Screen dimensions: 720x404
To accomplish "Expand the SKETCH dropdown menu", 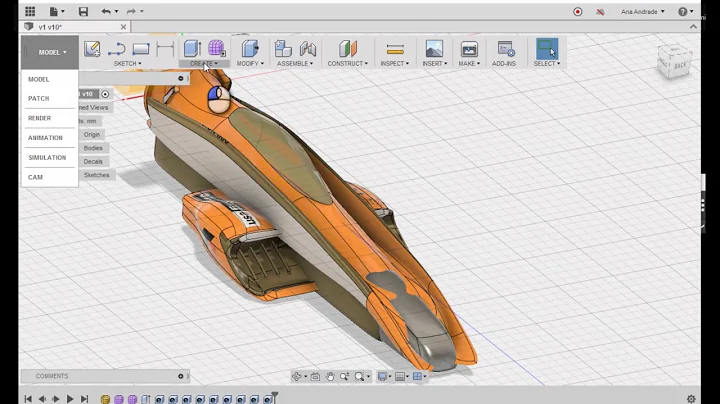I will (128, 63).
